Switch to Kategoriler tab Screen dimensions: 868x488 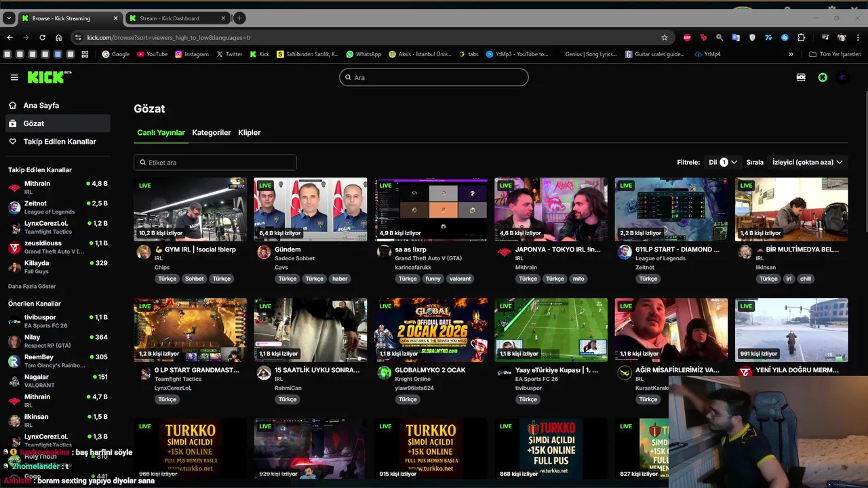[x=212, y=133]
